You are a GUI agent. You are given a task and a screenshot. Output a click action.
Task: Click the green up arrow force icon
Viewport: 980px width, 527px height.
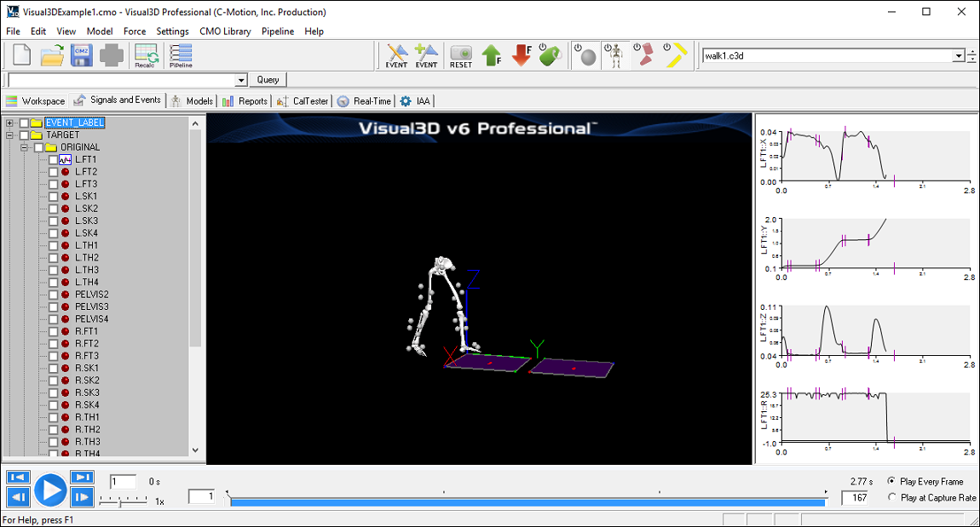tap(492, 55)
